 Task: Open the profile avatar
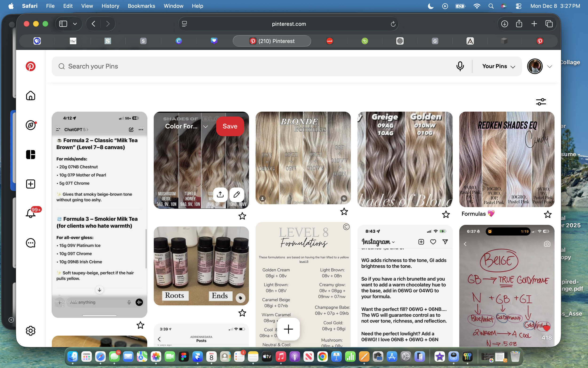[535, 66]
